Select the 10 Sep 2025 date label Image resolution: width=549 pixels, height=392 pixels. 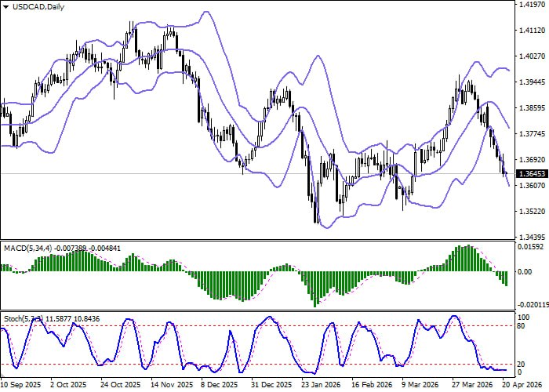[x=21, y=386]
